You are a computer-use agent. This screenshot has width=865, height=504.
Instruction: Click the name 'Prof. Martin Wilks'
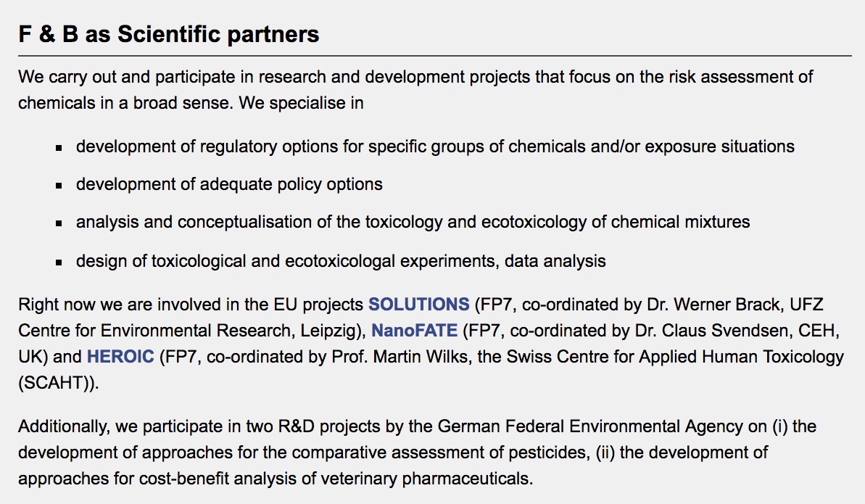[434, 357]
